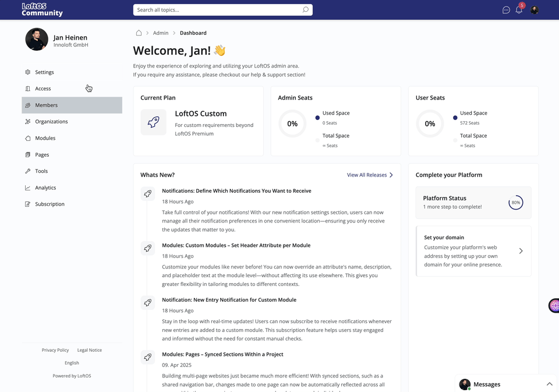Image resolution: width=559 pixels, height=392 pixels.
Task: Click the LoftOS Custom rocket plan icon
Action: coord(153,122)
